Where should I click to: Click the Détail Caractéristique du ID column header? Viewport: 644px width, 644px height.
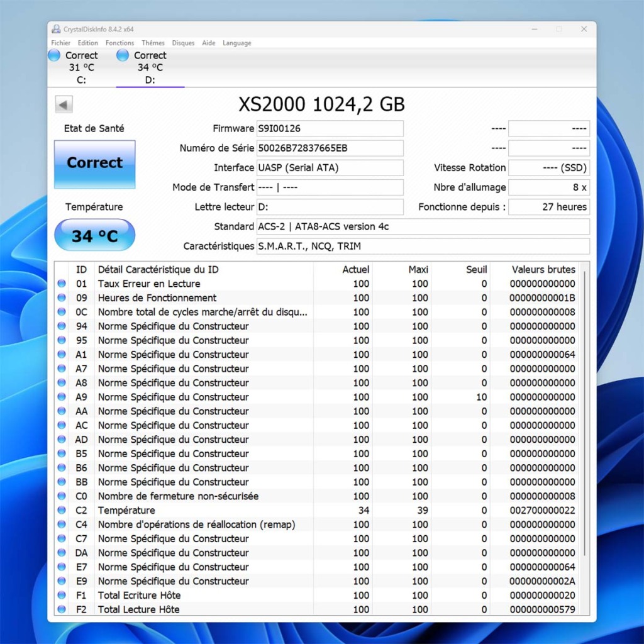pyautogui.click(x=204, y=269)
